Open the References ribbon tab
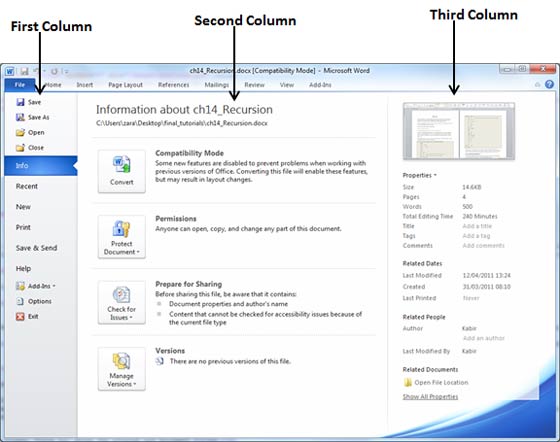The image size is (560, 442). coord(174,85)
